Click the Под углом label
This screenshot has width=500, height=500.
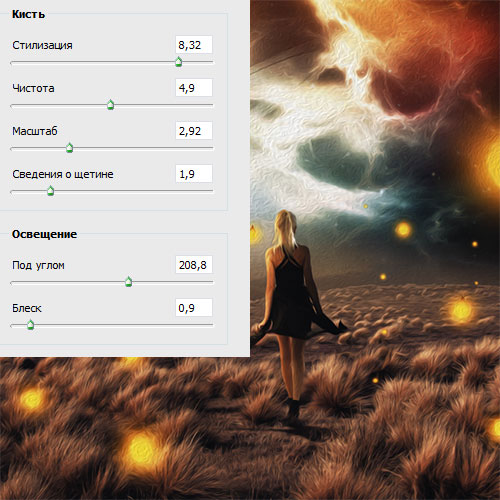click(x=38, y=265)
